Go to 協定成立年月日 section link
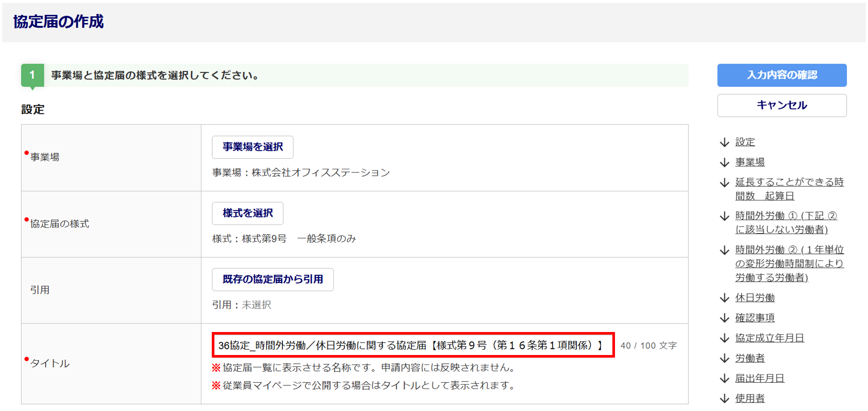The image size is (868, 411). click(769, 338)
